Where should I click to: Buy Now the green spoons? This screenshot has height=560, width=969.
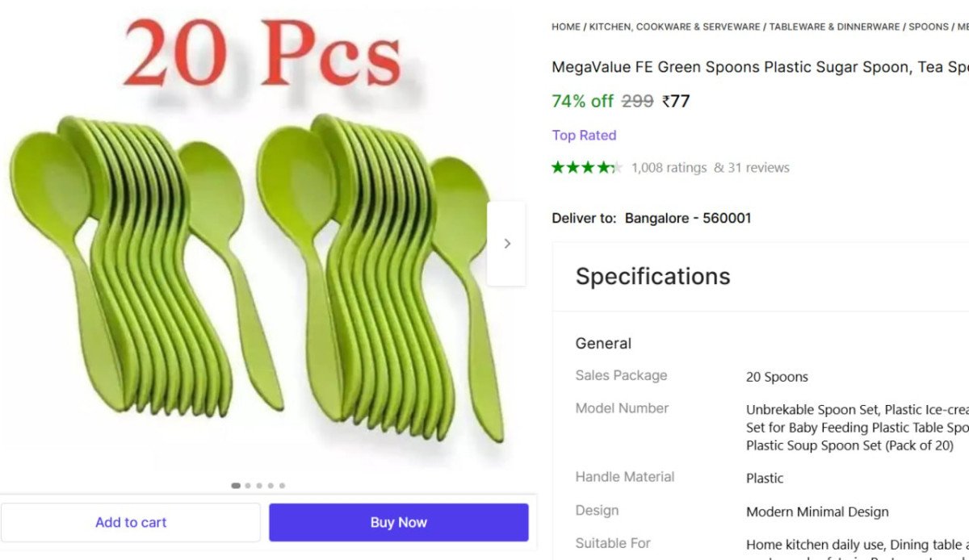399,522
